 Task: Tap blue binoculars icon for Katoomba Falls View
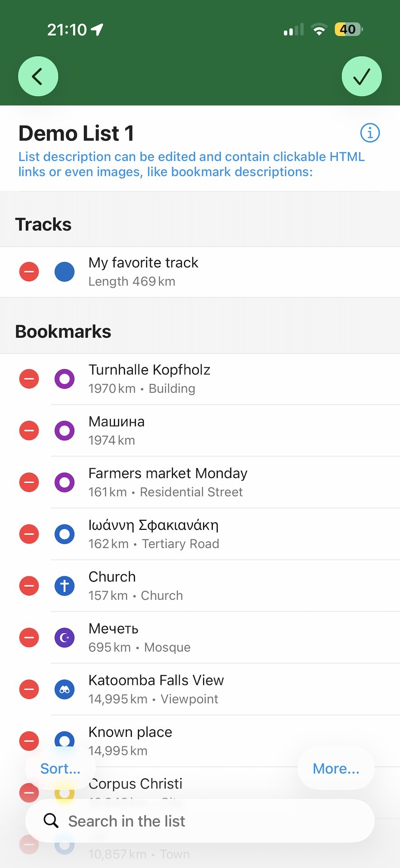click(x=64, y=689)
